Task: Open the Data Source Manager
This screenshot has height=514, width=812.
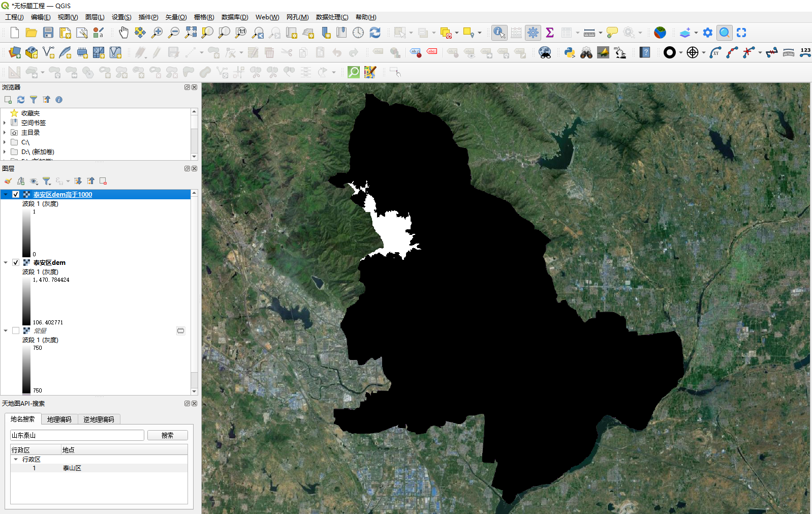Action: point(15,52)
